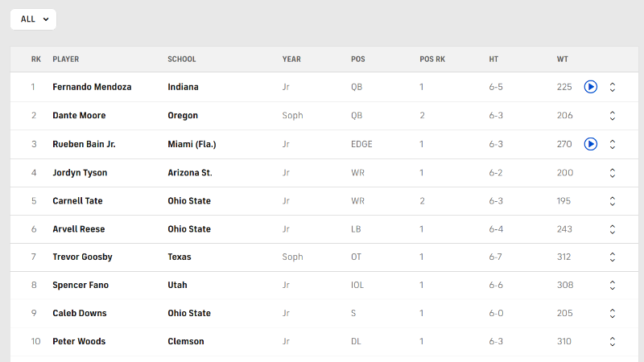Screen dimensions: 644x362
Task: Open the ALL position filter dropdown
Action: tap(33, 19)
